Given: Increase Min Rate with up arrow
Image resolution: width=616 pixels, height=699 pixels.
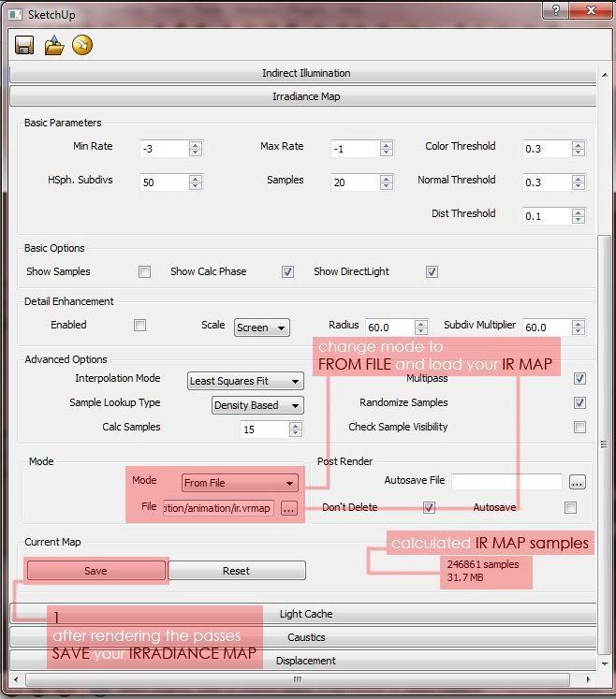Looking at the screenshot, I should coord(196,145).
